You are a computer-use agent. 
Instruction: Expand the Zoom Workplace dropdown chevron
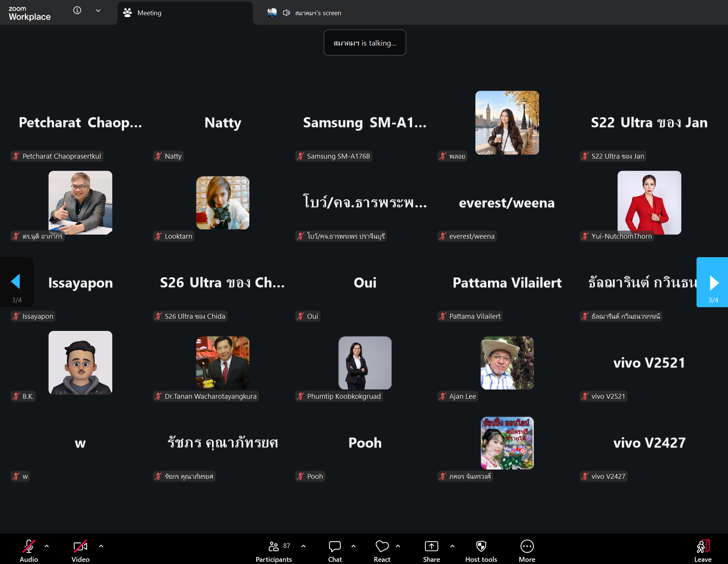[98, 10]
